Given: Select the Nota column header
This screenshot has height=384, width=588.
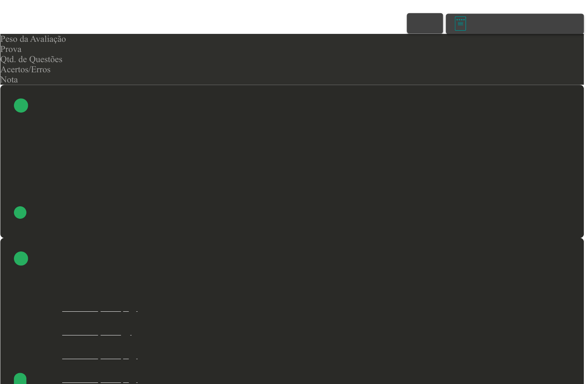Looking at the screenshot, I should [x=9, y=80].
